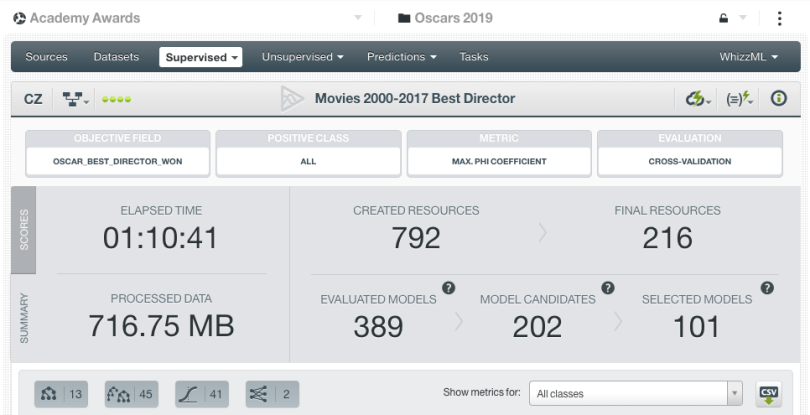Click the CZ label in toolbar
The height and width of the screenshot is (415, 810).
[33, 99]
